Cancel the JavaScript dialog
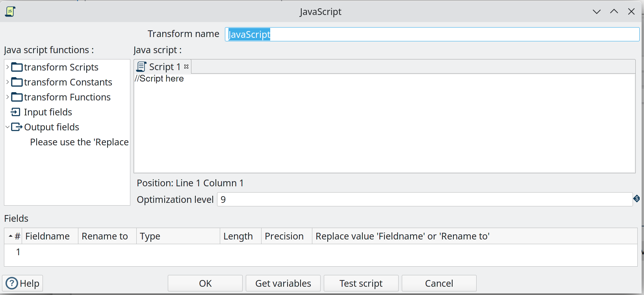644x295 pixels. click(x=439, y=283)
